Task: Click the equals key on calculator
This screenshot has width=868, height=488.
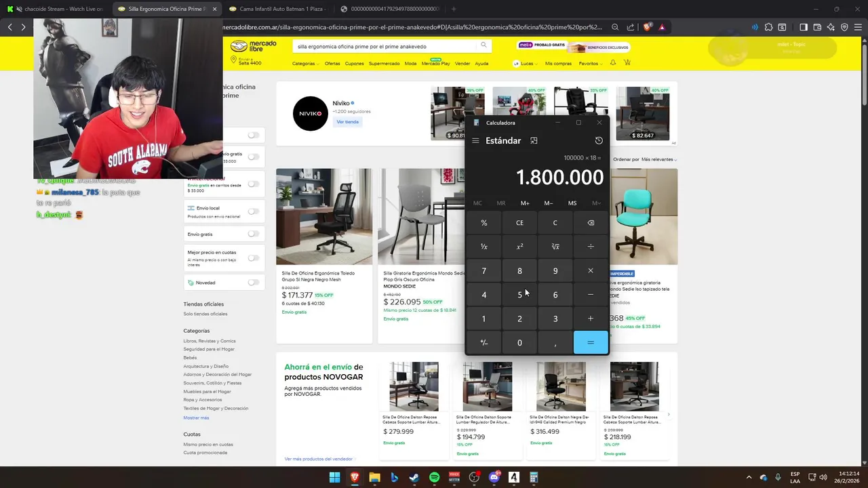Action: [x=591, y=343]
